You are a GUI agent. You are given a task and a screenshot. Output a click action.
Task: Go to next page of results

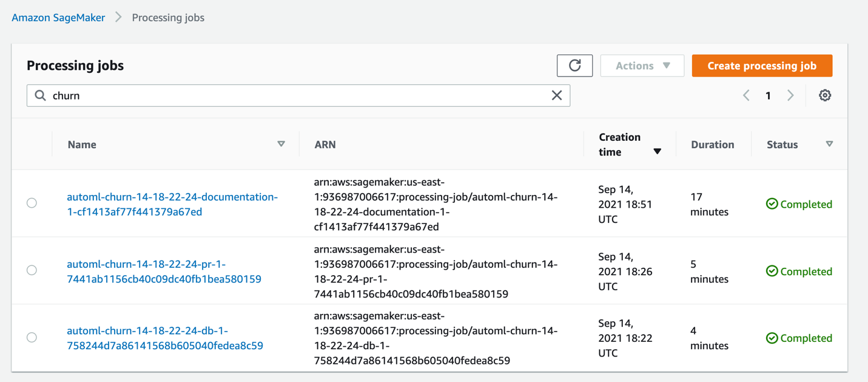(790, 95)
